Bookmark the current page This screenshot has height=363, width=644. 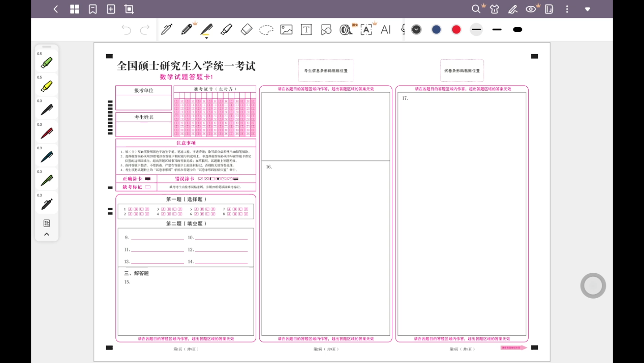coord(93,9)
